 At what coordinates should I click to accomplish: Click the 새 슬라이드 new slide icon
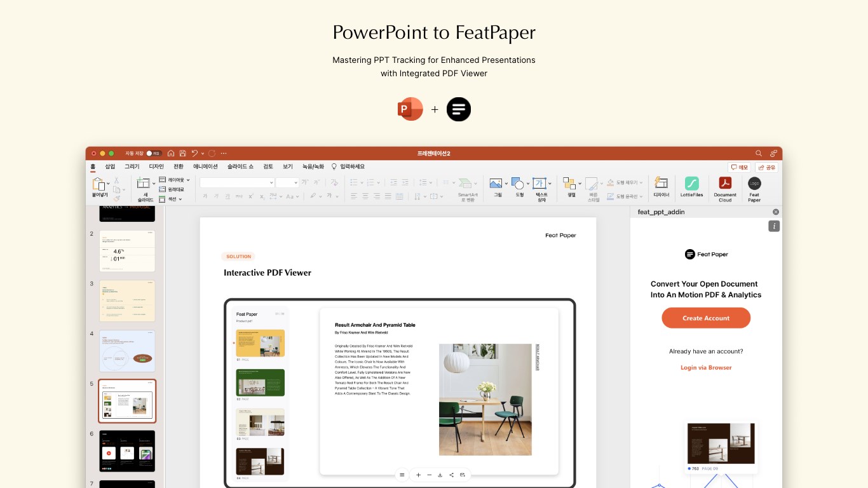pyautogui.click(x=143, y=183)
